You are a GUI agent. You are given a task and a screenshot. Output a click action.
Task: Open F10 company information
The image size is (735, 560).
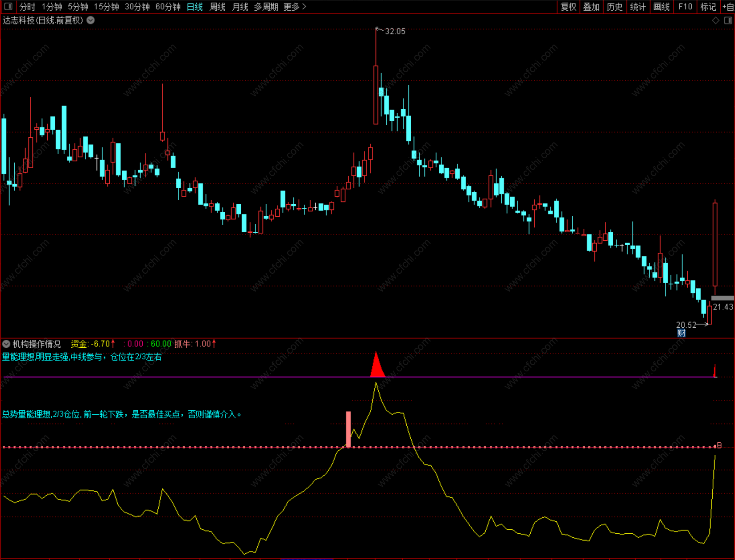click(685, 7)
